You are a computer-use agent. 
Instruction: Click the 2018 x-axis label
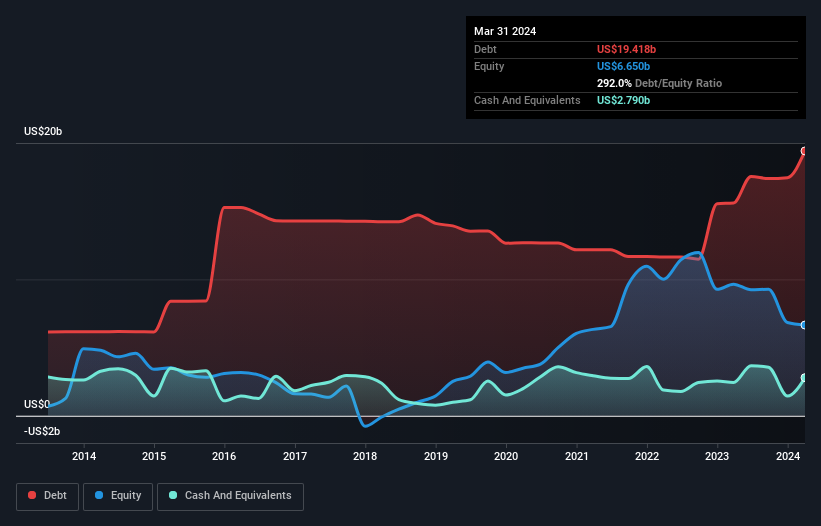pos(365,456)
